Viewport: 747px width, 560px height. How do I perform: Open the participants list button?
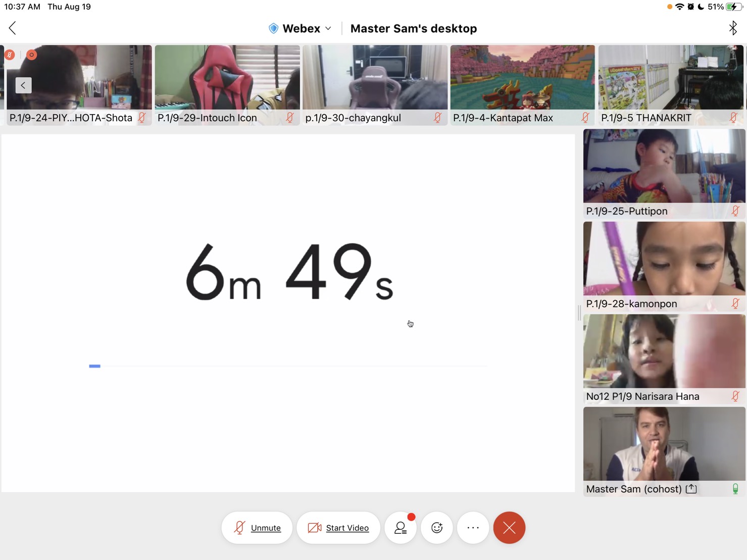pyautogui.click(x=401, y=528)
